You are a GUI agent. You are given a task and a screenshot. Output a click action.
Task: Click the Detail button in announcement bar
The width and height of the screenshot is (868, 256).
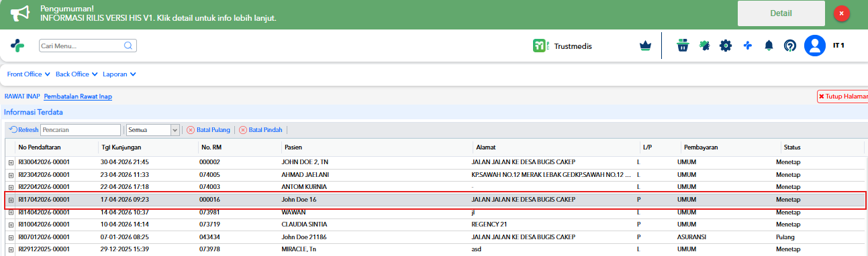point(781,13)
